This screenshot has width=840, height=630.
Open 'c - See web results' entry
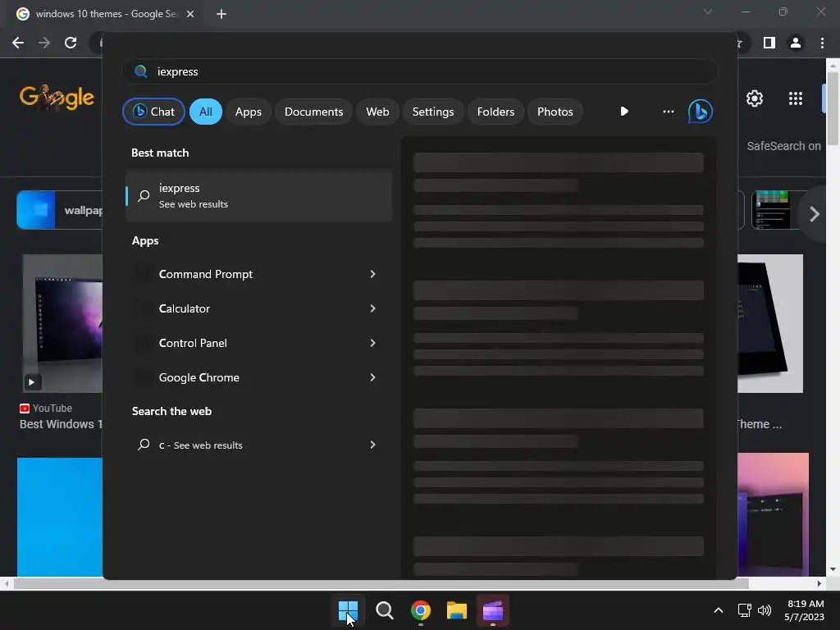click(x=200, y=445)
